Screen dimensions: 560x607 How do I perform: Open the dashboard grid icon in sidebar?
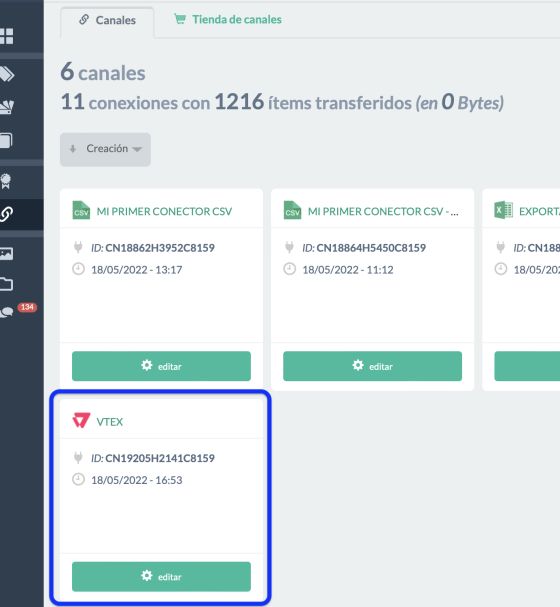[x=7, y=36]
